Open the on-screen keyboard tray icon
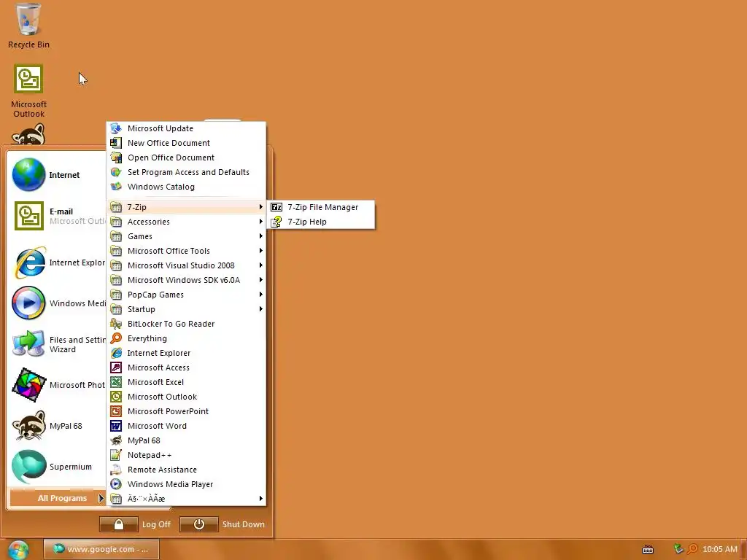Image resolution: width=747 pixels, height=560 pixels. pos(648,550)
